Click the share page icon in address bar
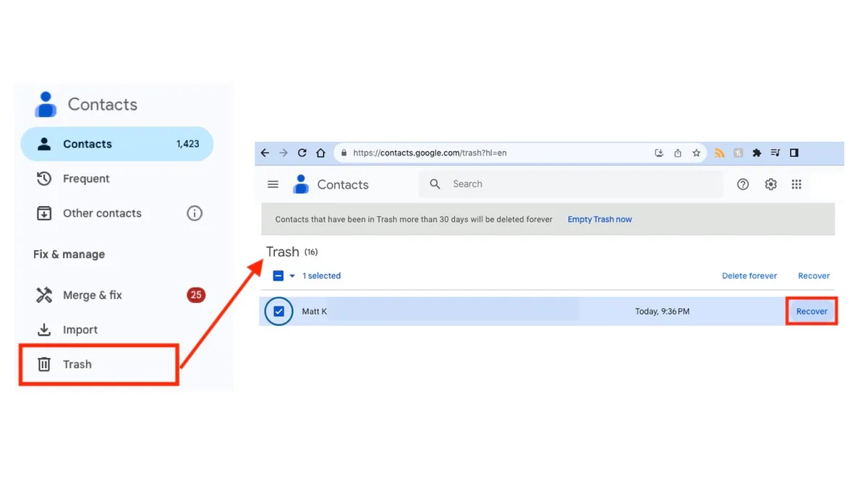This screenshot has width=868, height=488. point(678,153)
